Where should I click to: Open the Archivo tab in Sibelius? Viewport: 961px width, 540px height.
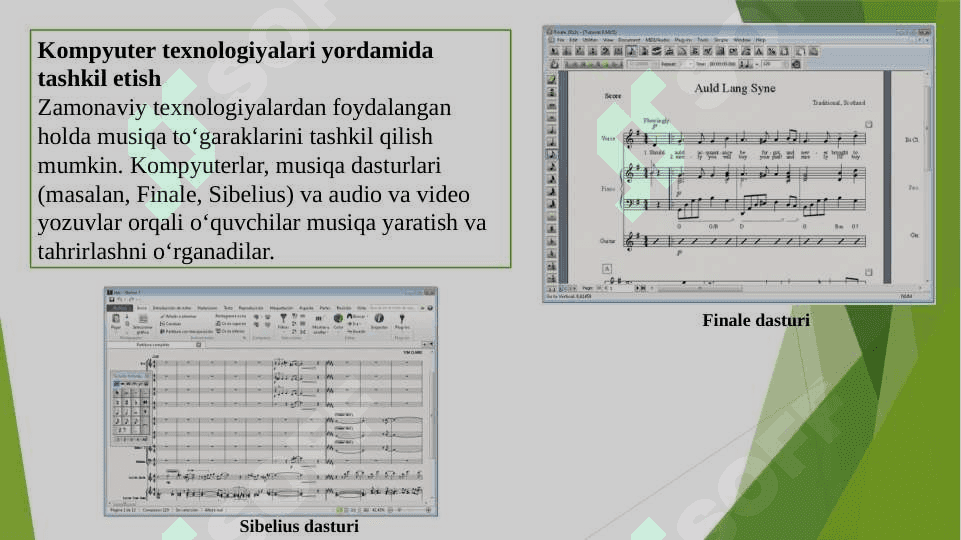pos(120,308)
